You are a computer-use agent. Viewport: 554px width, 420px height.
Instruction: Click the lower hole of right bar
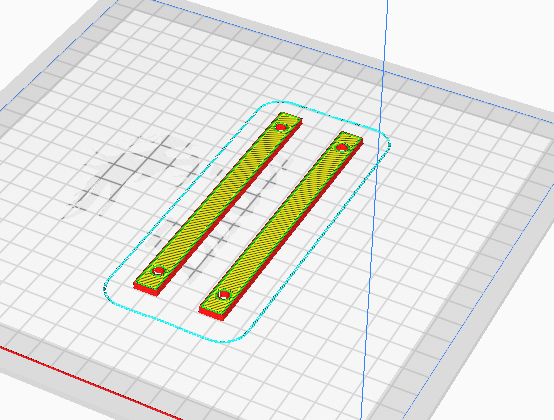click(224, 294)
